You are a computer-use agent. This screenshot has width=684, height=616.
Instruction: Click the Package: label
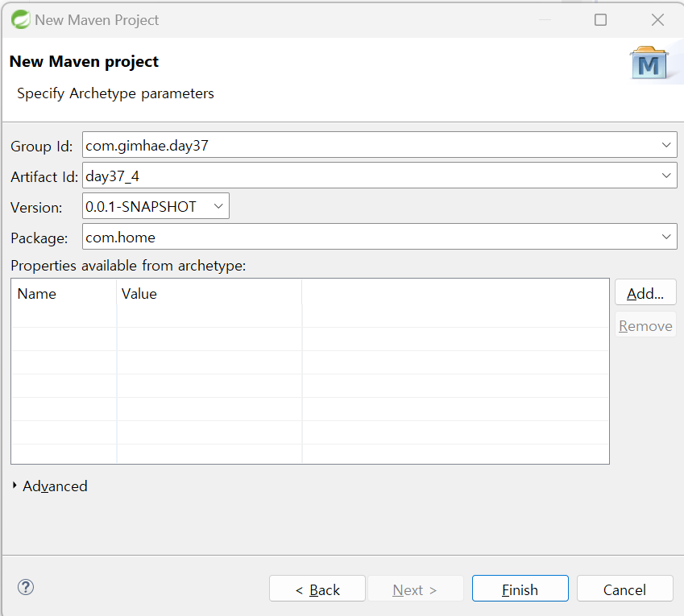[x=39, y=238]
